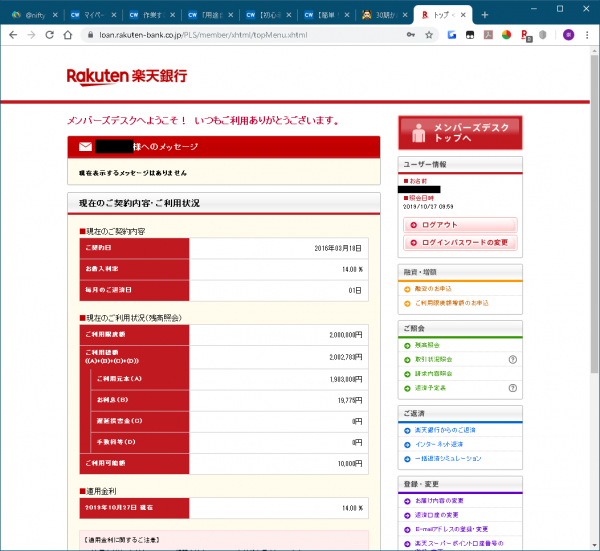Open 返済予定表 link

(430, 388)
